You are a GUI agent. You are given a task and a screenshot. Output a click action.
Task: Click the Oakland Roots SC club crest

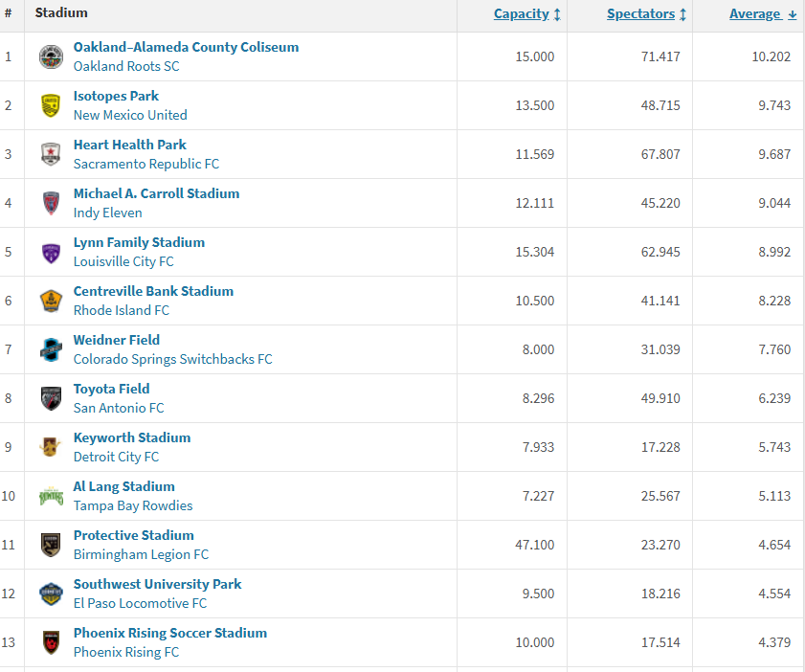tap(51, 56)
